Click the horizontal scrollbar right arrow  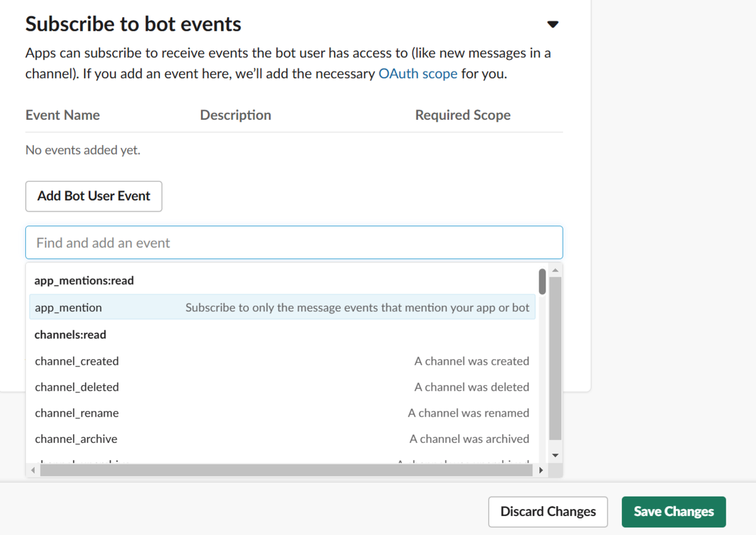click(541, 470)
